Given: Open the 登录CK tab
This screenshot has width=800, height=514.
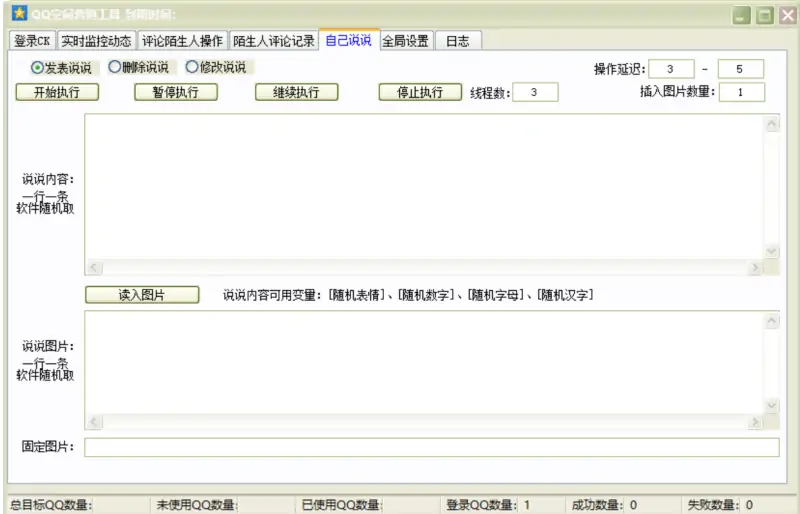Looking at the screenshot, I should (32, 41).
